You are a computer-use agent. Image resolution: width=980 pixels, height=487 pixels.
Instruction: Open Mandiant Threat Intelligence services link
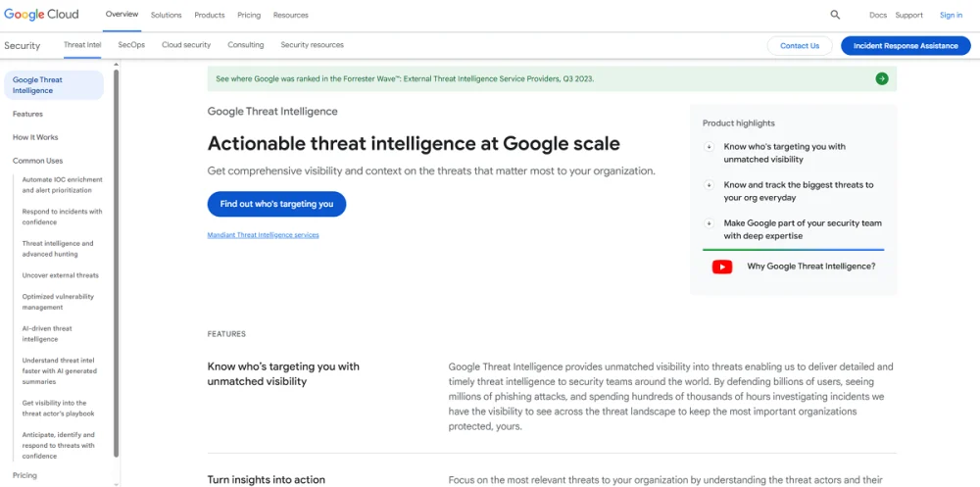pyautogui.click(x=263, y=235)
